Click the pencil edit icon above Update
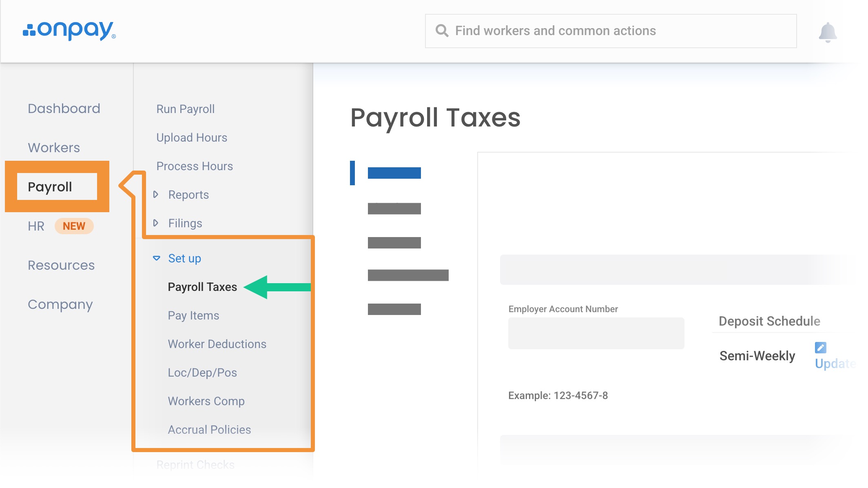 coord(820,348)
